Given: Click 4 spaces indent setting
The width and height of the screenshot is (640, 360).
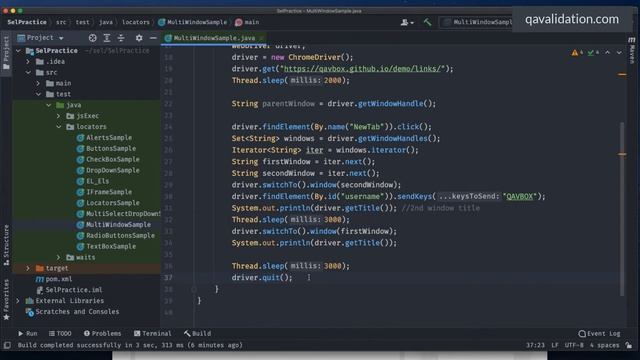Looking at the screenshot, I should (x=604, y=345).
